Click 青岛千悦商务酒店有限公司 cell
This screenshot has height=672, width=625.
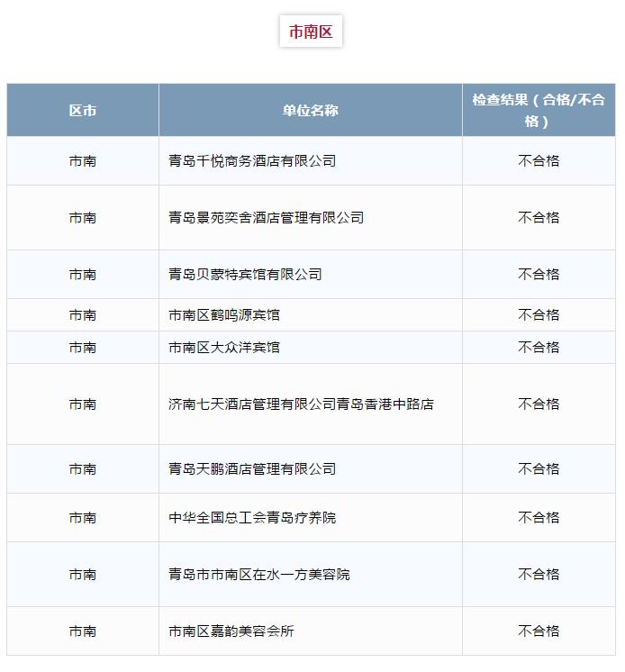pyautogui.click(x=311, y=160)
